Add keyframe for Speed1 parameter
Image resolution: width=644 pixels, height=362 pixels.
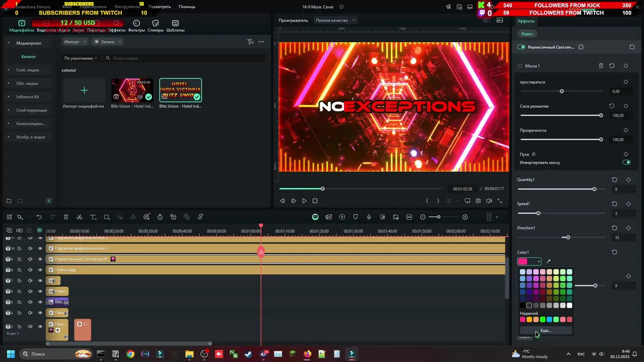point(628,204)
